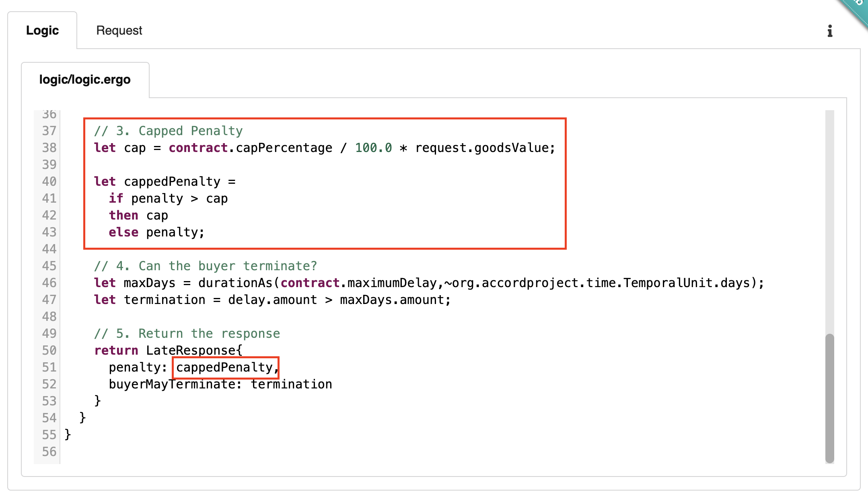Image resolution: width=868 pixels, height=497 pixels.
Task: Click the '100.0' literal on line 38
Action: (373, 148)
